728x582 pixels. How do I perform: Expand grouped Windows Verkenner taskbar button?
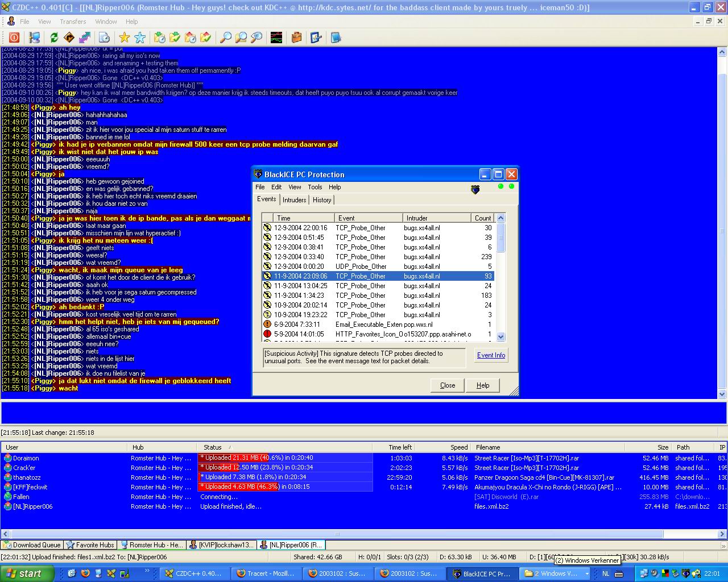[555, 573]
